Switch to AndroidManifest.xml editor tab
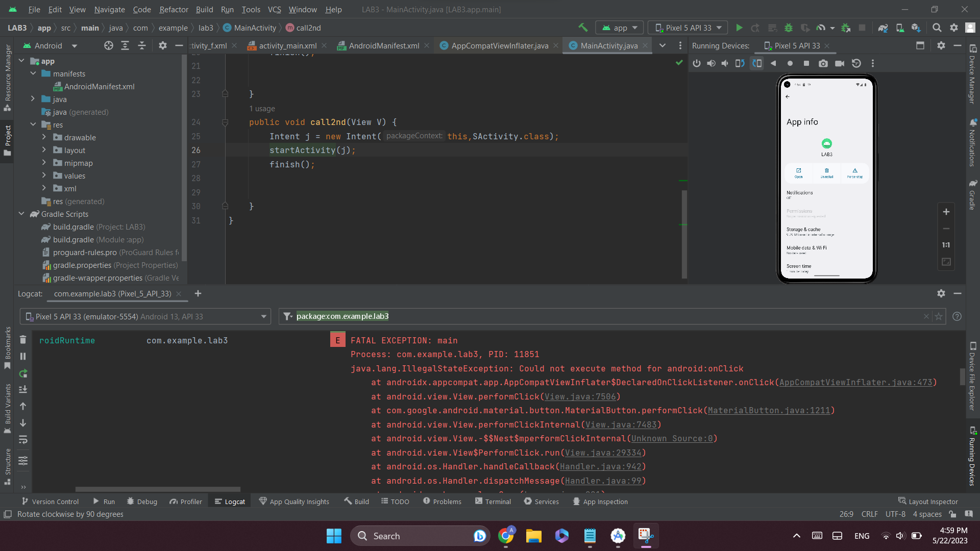 point(384,45)
